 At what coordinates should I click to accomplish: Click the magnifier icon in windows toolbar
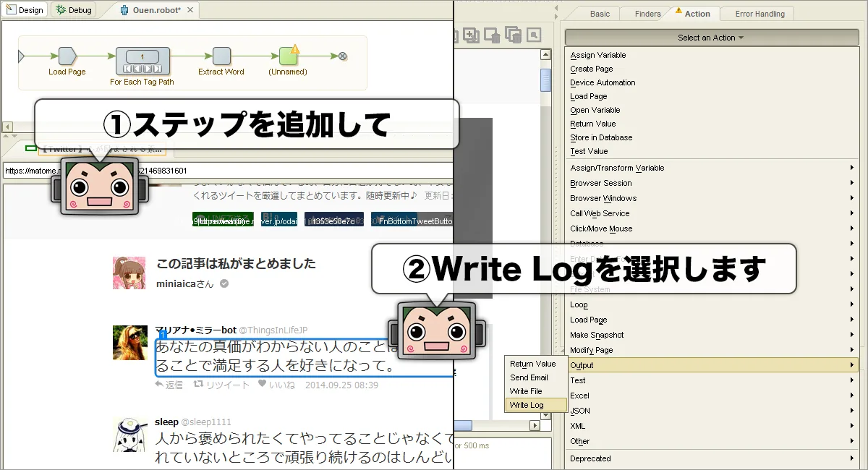click(x=535, y=34)
